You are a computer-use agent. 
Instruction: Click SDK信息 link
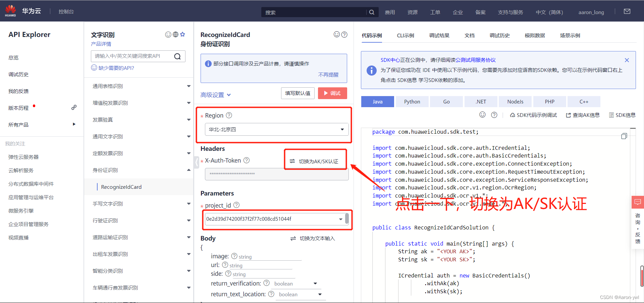622,115
